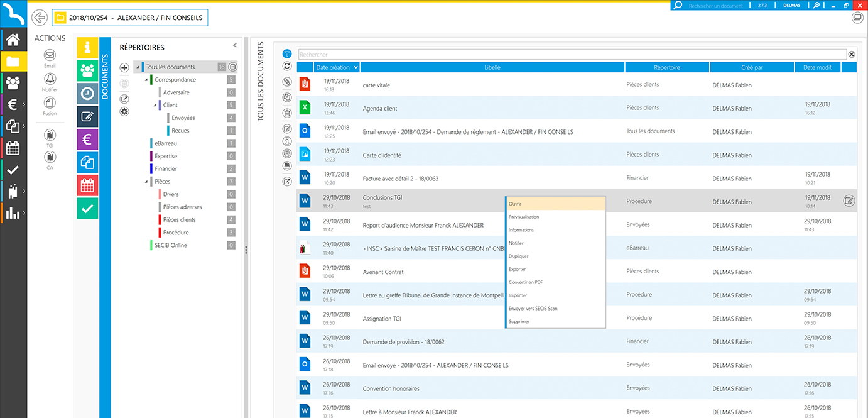Click the Libellé column header
This screenshot has height=418, width=868.
tap(492, 67)
